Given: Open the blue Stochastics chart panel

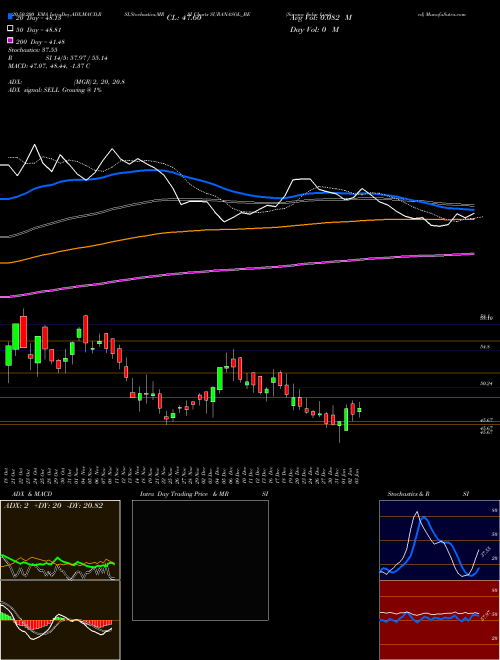Looking at the screenshot, I should click(x=439, y=540).
